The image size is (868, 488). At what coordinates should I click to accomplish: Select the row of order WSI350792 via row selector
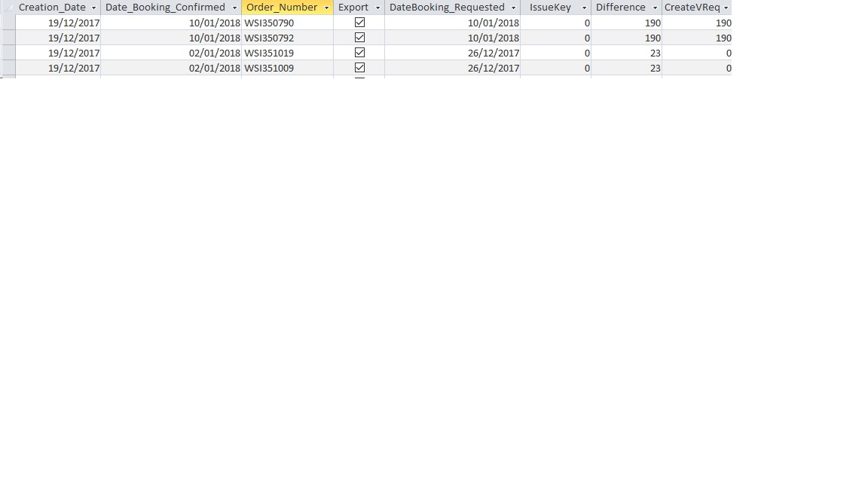click(x=8, y=38)
